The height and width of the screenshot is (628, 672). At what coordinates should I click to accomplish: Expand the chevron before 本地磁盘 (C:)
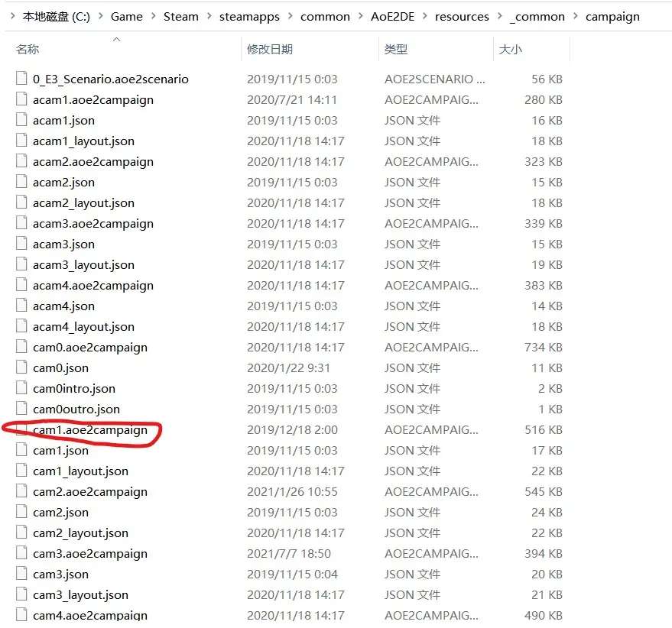pyautogui.click(x=12, y=16)
